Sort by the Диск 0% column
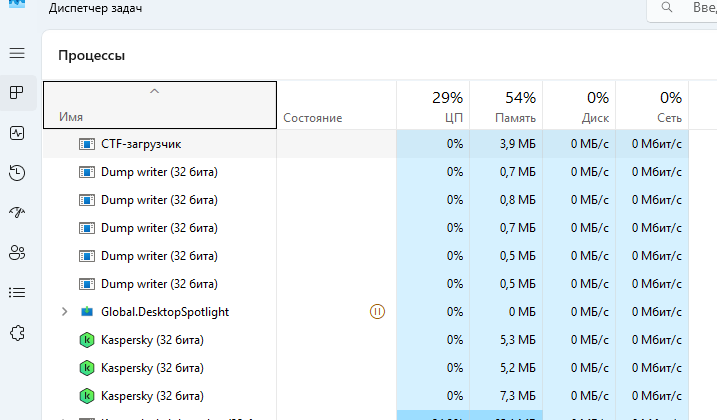The image size is (717, 420). coord(579,105)
